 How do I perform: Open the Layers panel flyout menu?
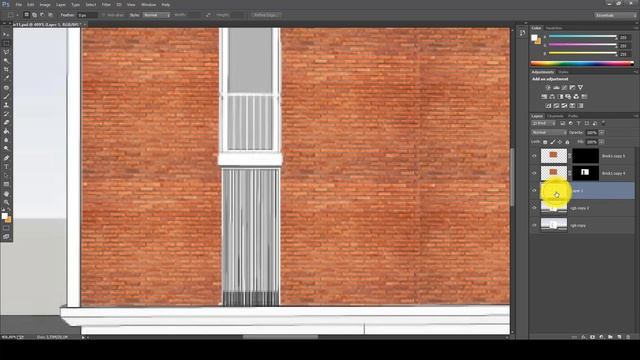[636, 116]
